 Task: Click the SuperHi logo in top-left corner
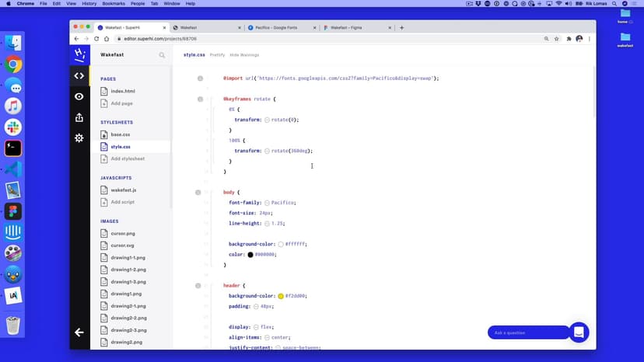[x=79, y=54]
